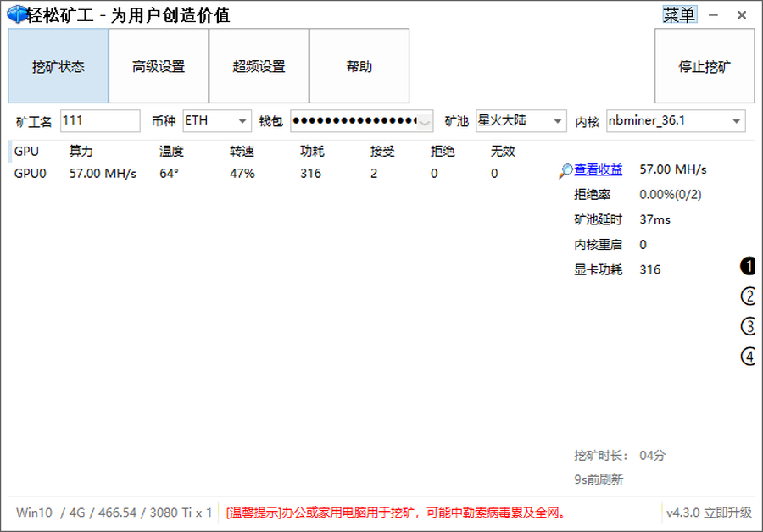Click v4.3.0 立即升级 upgrade link
763x532 pixels.
[x=709, y=513]
